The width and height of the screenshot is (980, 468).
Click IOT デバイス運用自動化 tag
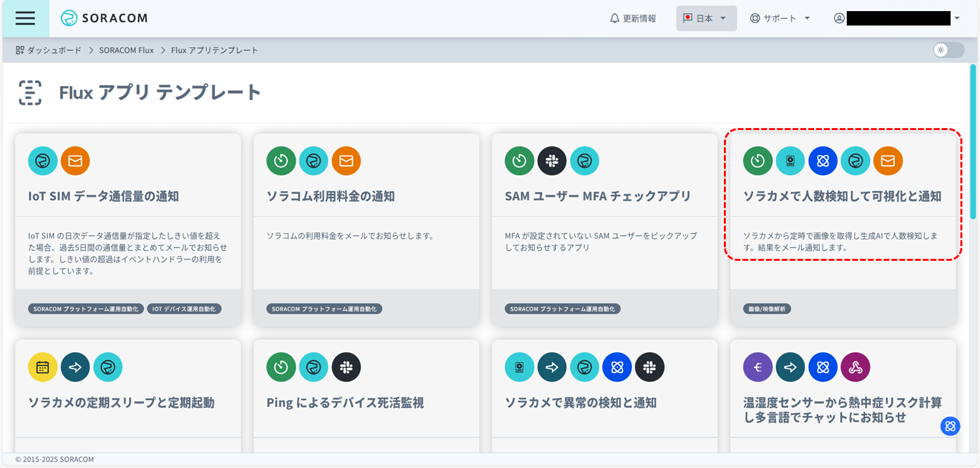point(184,309)
